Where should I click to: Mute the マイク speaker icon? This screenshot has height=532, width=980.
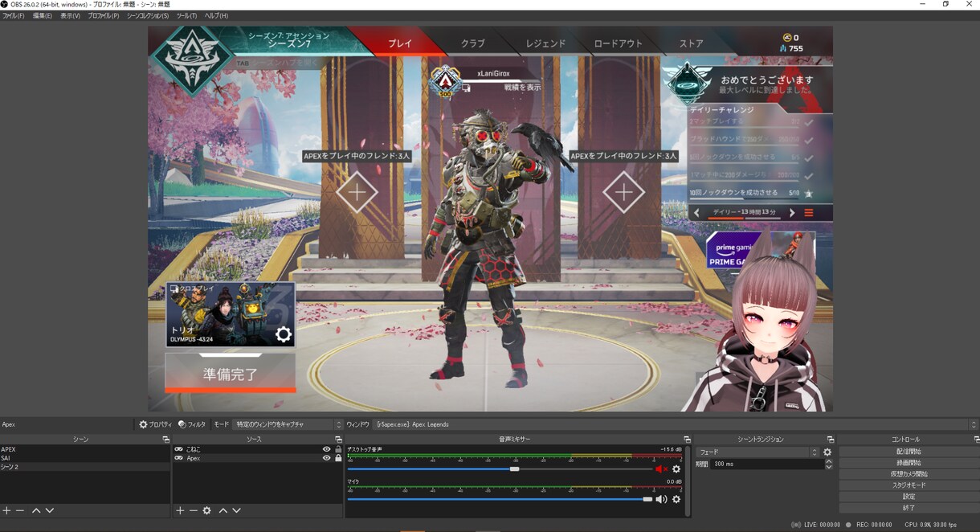[661, 499]
